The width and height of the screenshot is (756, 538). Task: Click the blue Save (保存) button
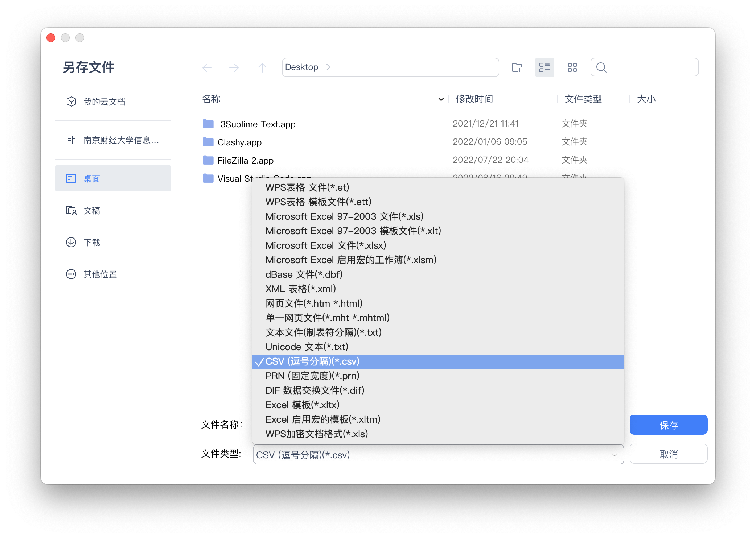coord(668,425)
